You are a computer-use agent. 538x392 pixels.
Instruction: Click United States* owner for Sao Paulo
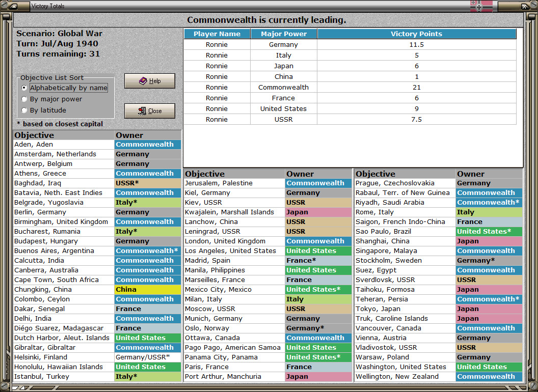point(489,232)
